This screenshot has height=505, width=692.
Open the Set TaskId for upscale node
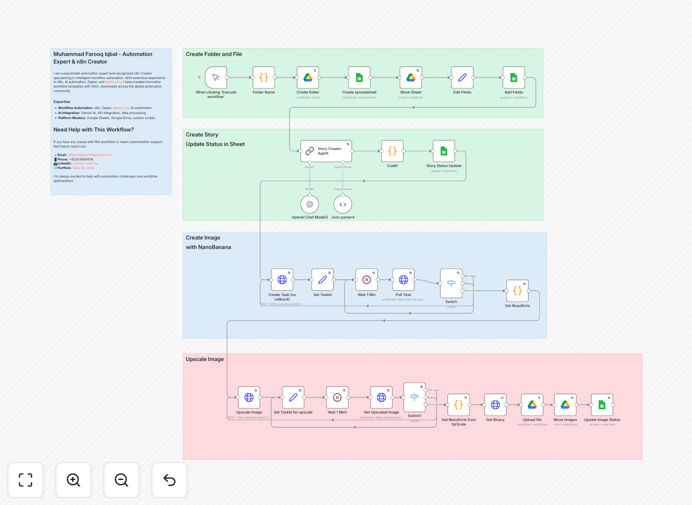[293, 397]
